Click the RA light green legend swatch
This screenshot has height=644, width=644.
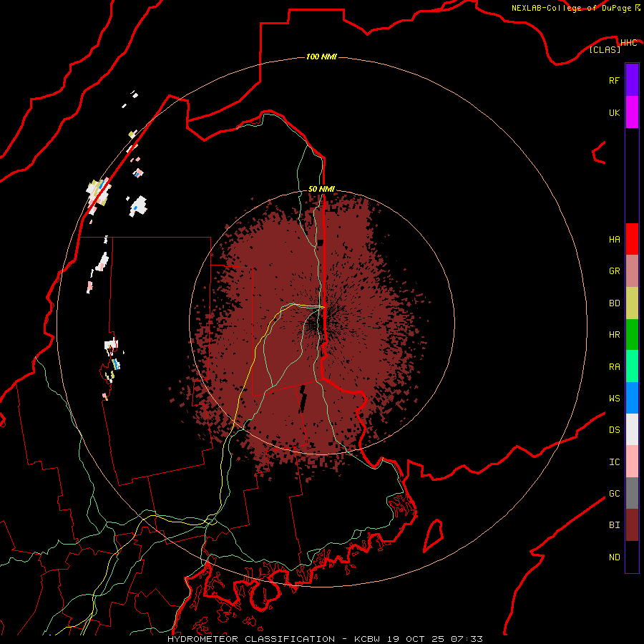coord(632,366)
